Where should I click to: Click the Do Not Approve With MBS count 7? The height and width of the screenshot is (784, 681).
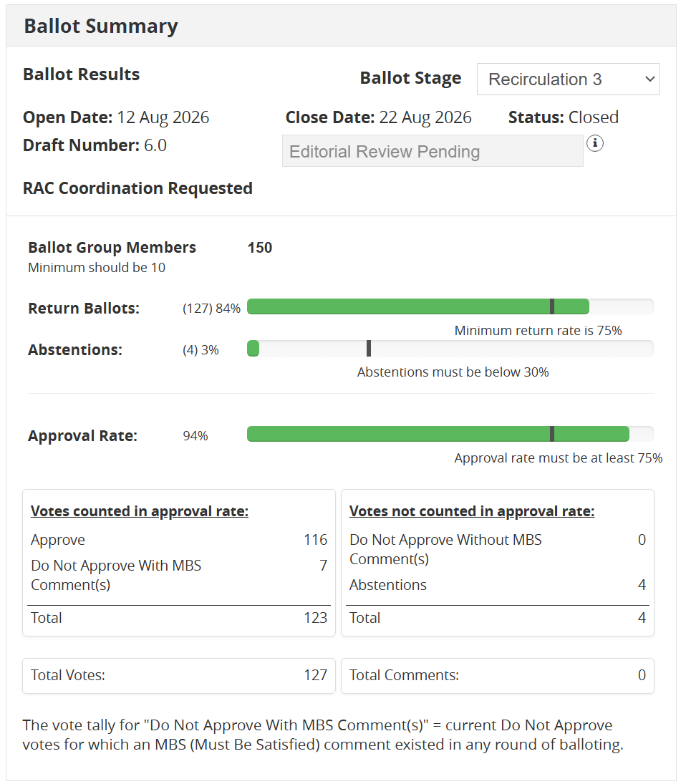tap(323, 565)
